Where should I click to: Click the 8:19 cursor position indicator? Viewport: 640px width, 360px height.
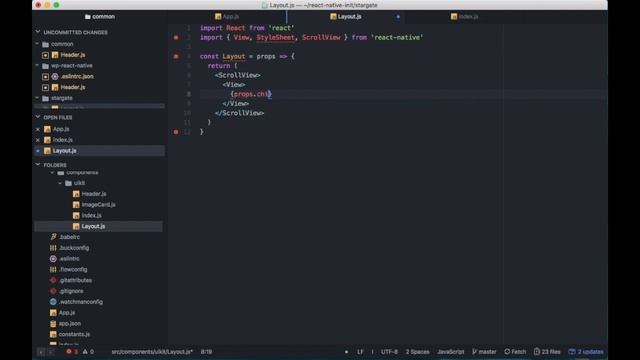(x=206, y=351)
